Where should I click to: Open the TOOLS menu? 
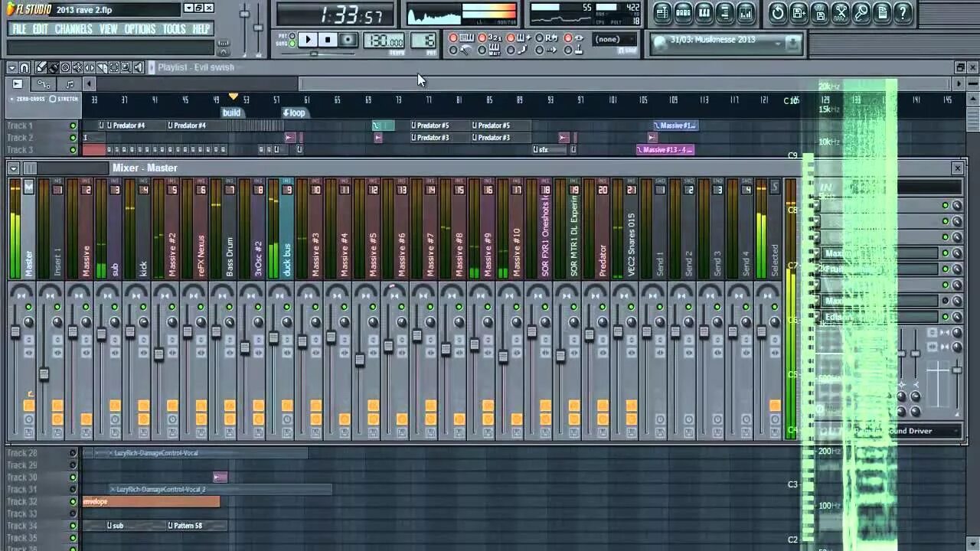click(x=175, y=29)
